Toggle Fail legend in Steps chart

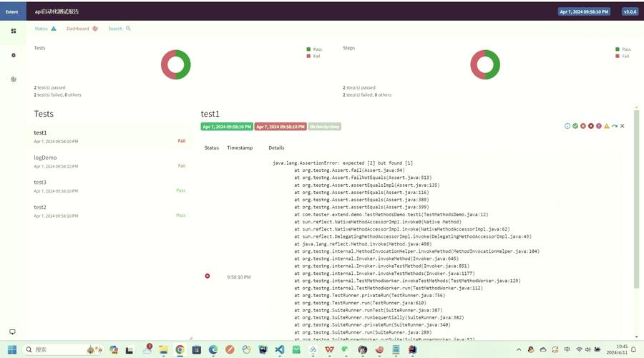coord(623,57)
